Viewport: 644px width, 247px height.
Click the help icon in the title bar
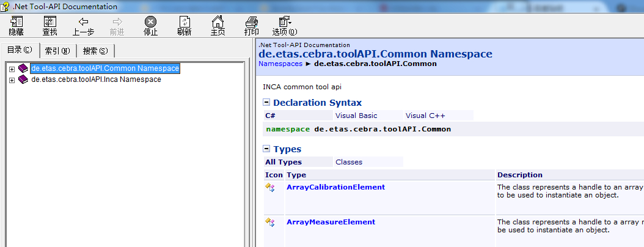(5, 6)
